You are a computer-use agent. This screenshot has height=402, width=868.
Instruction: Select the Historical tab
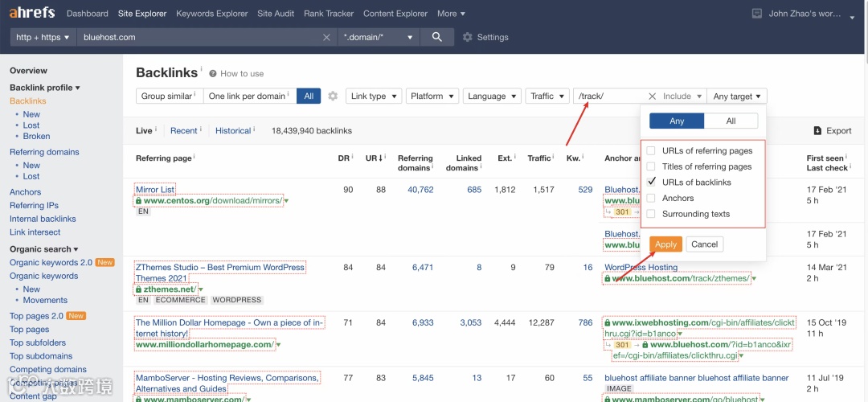233,131
